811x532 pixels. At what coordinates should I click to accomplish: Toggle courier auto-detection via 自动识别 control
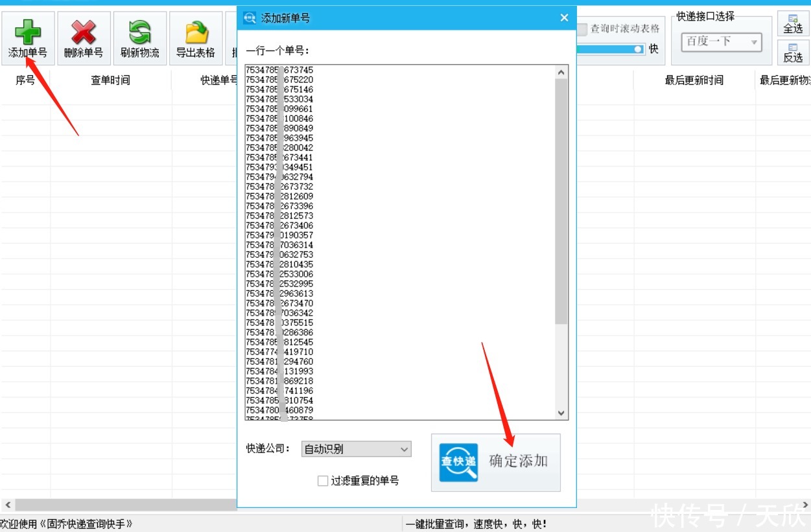[355, 449]
